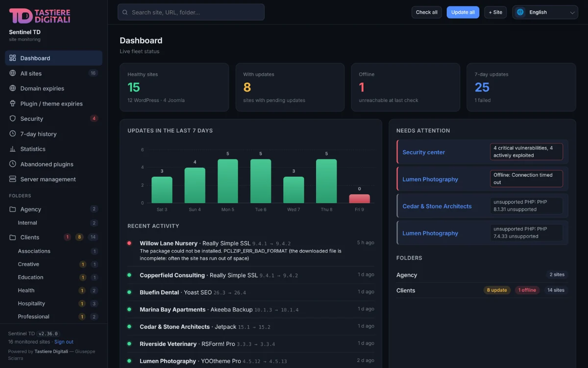The image size is (588, 368).
Task: Click the 7-day updates card
Action: coord(521,87)
